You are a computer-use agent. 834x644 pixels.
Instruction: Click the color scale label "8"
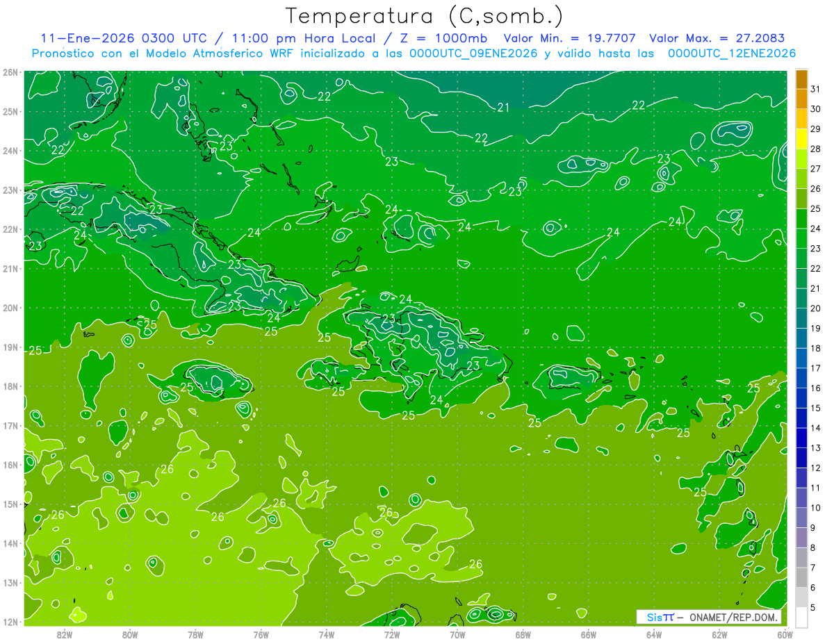tap(813, 547)
